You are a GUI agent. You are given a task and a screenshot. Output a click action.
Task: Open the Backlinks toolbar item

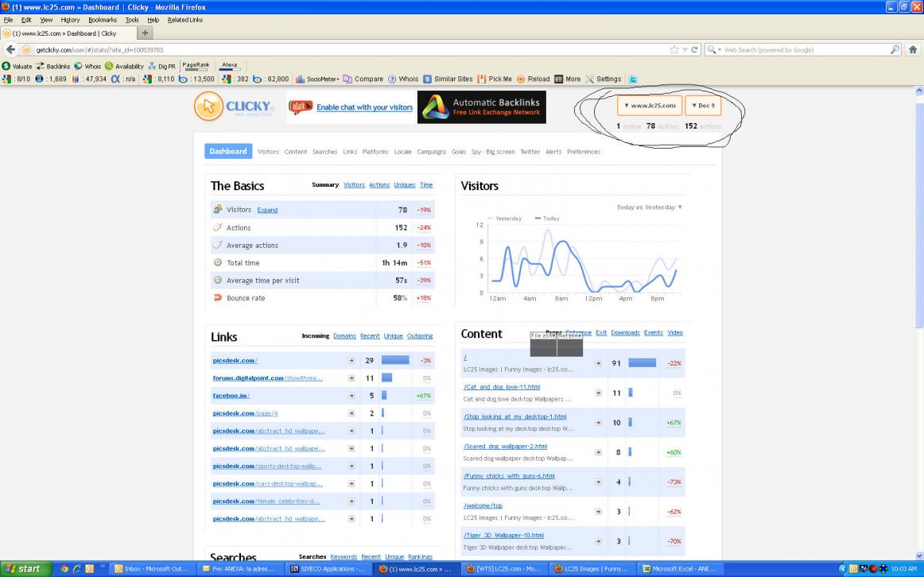coord(53,66)
